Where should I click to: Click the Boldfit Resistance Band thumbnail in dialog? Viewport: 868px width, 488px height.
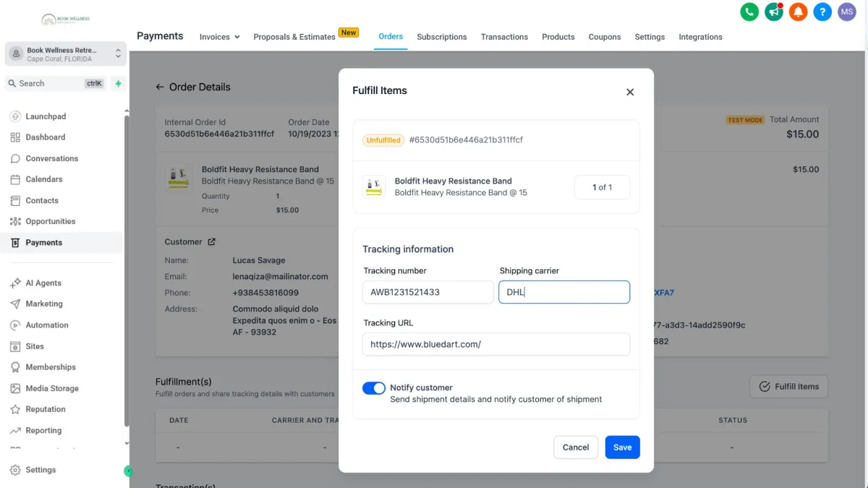click(374, 187)
